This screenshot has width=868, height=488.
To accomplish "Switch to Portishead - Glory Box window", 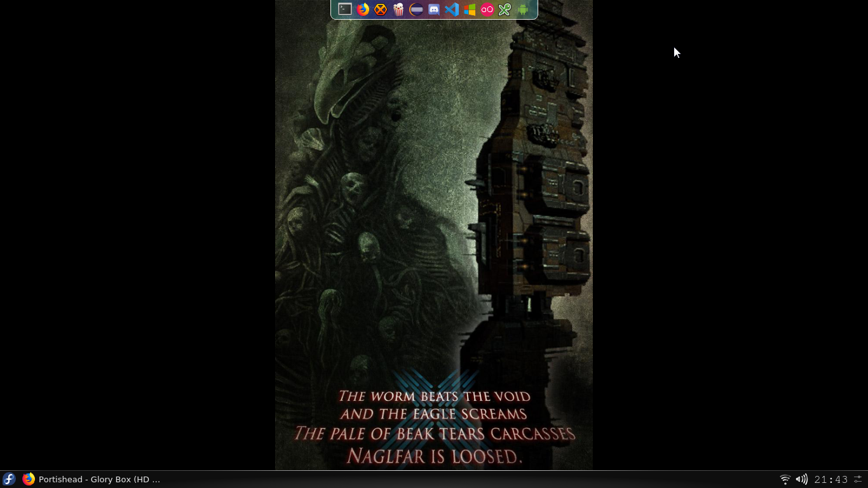I will [x=99, y=479].
